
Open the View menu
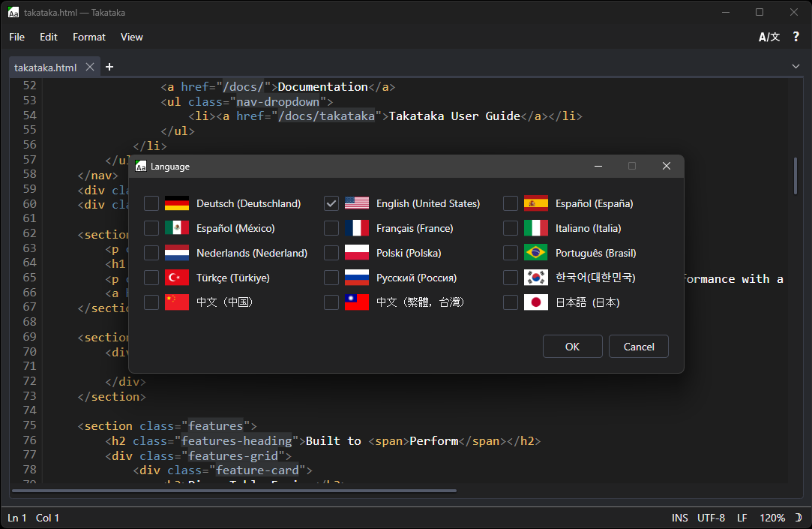coord(132,37)
